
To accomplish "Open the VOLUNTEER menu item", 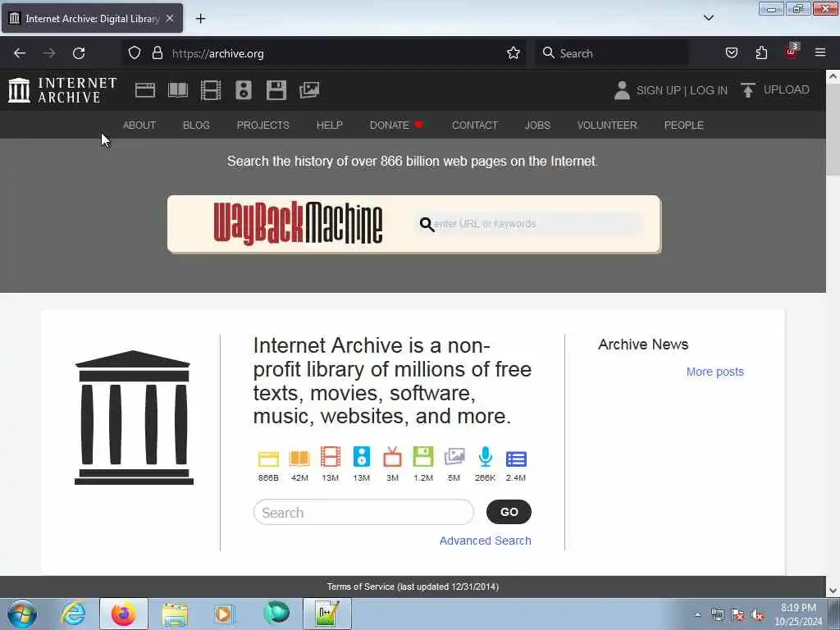I will [x=607, y=126].
